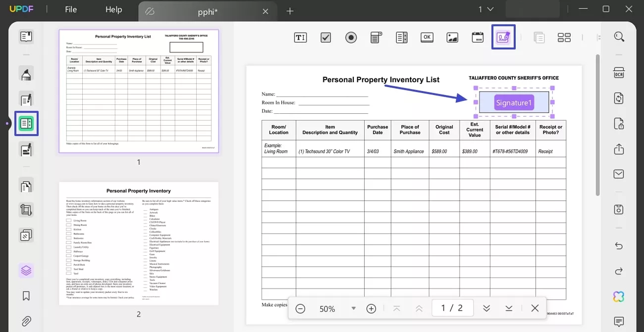Open the Help menu
The width and height of the screenshot is (644, 332).
click(113, 9)
